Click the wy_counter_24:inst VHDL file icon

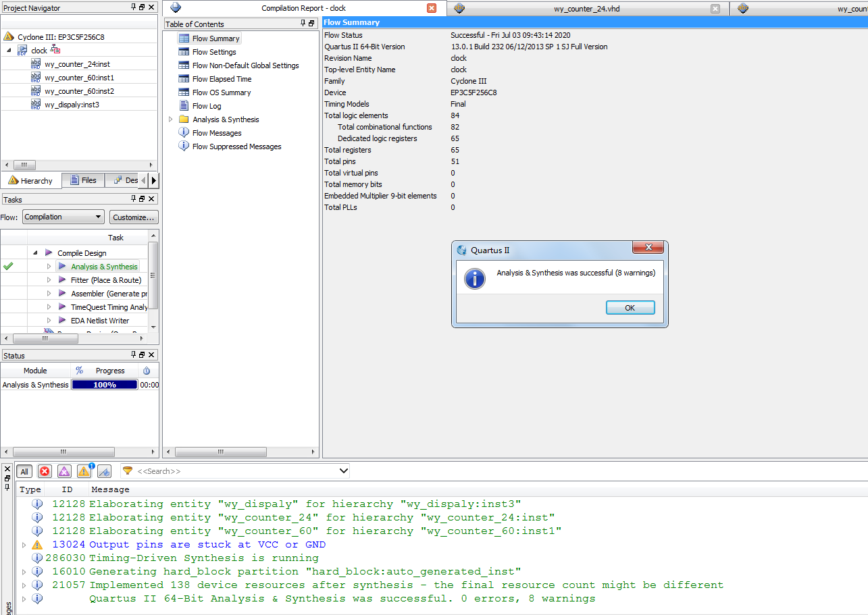click(36, 64)
